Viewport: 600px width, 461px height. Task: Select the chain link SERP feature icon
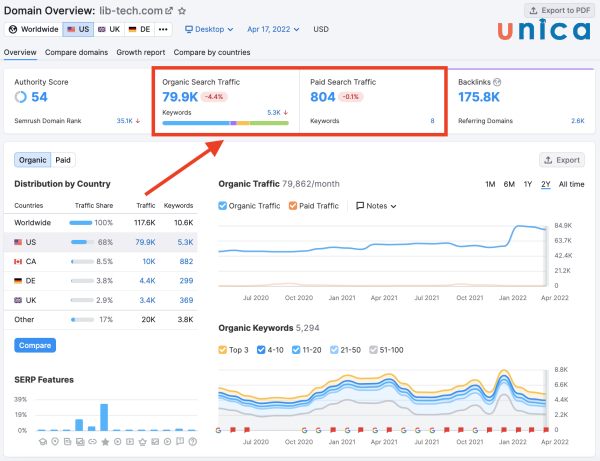[92, 442]
